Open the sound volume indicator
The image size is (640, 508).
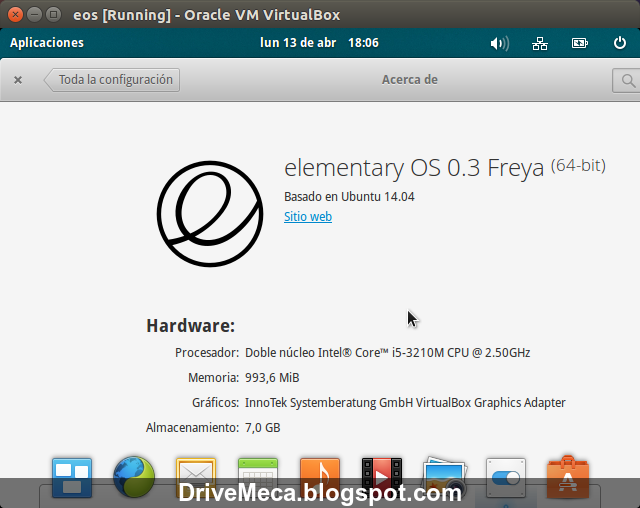coord(500,43)
